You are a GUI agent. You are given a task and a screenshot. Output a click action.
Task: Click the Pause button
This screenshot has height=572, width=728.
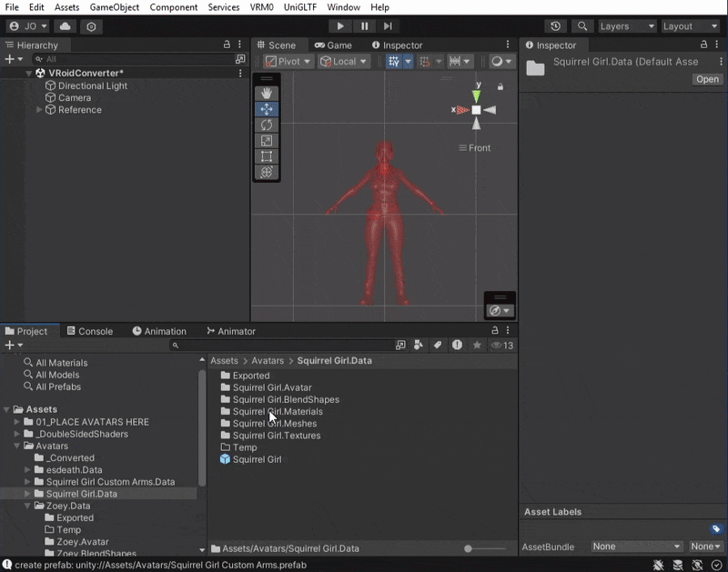[x=365, y=26]
